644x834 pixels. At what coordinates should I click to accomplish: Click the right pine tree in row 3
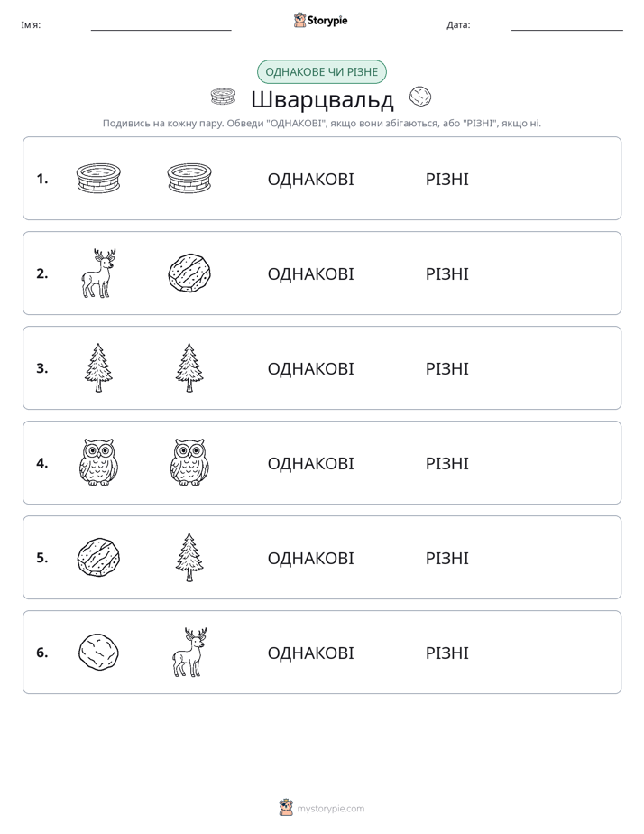pyautogui.click(x=189, y=367)
